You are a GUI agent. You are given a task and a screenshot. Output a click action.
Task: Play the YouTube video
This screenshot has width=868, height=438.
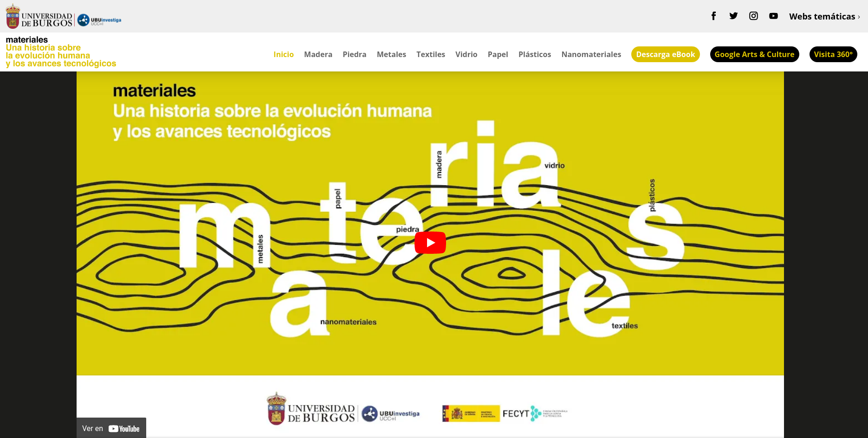[430, 243]
